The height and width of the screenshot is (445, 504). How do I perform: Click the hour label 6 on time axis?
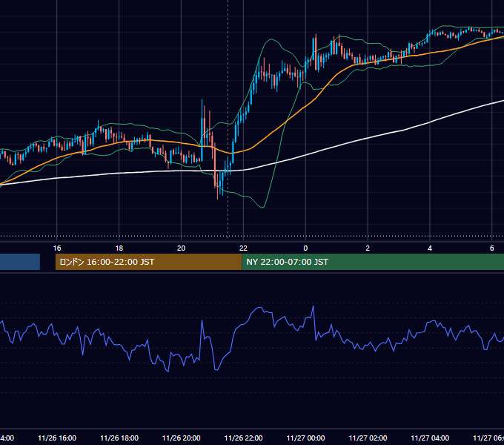492,248
